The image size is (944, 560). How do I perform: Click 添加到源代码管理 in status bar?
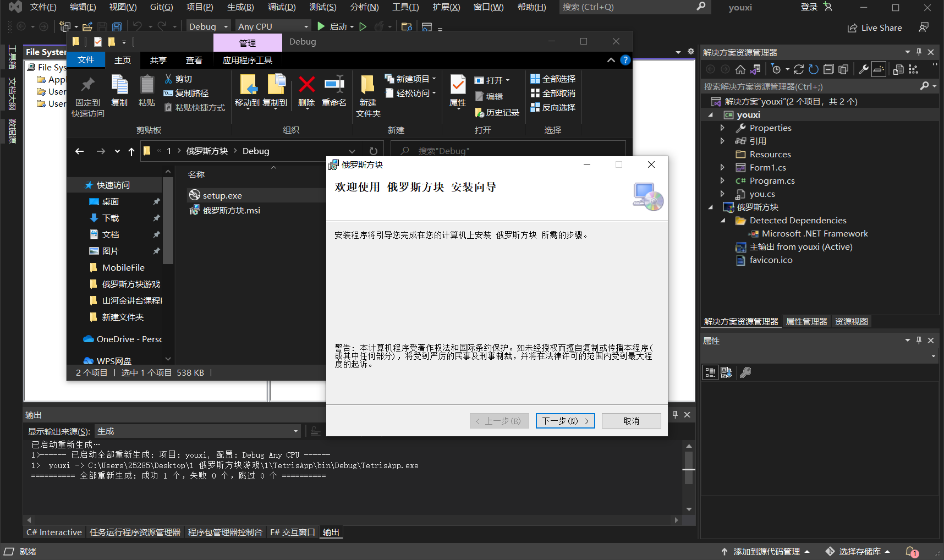click(765, 551)
